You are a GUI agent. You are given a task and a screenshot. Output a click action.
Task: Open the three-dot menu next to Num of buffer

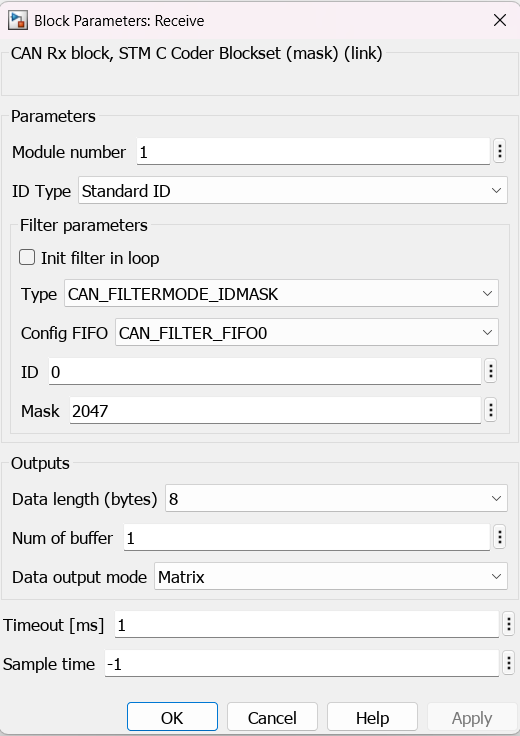click(499, 537)
